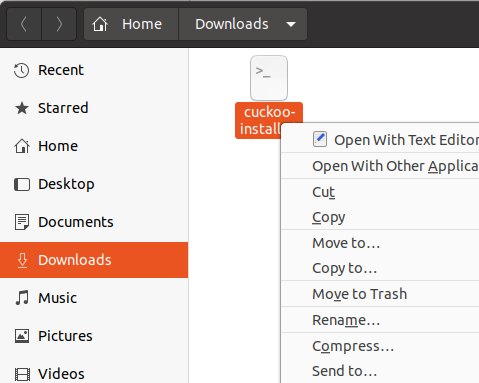Click the Videos film icon in sidebar
Viewport: 479px width, 383px height.
click(22, 374)
